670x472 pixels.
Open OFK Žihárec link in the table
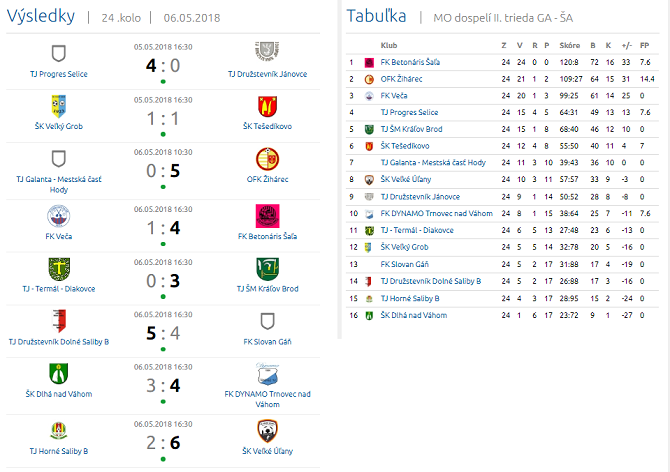[400, 78]
